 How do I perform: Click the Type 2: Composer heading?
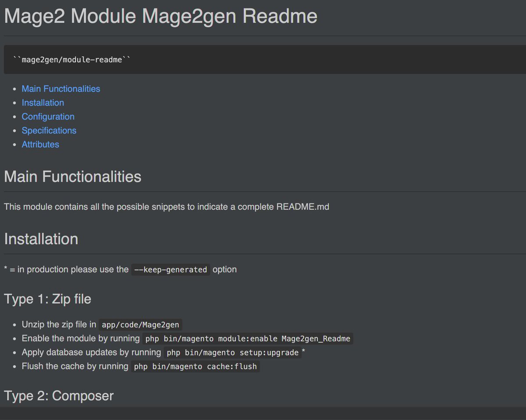pyautogui.click(x=59, y=396)
